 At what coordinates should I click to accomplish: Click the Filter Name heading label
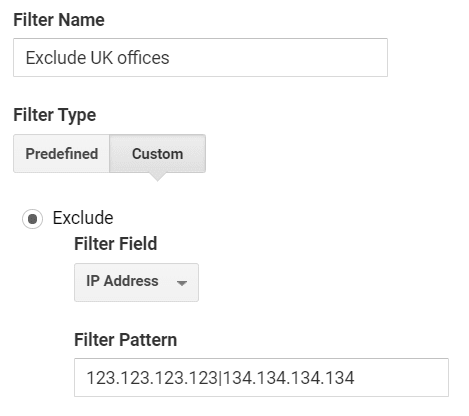click(x=59, y=20)
